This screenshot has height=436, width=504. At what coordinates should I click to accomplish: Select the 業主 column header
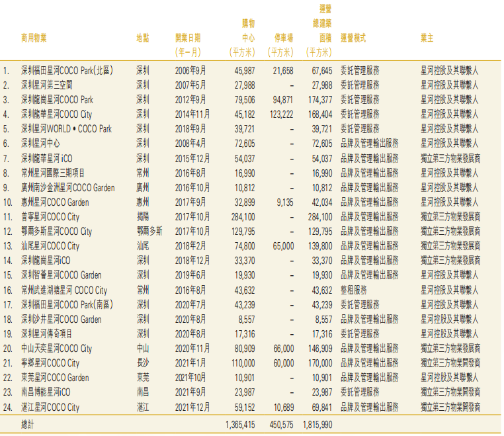(427, 38)
